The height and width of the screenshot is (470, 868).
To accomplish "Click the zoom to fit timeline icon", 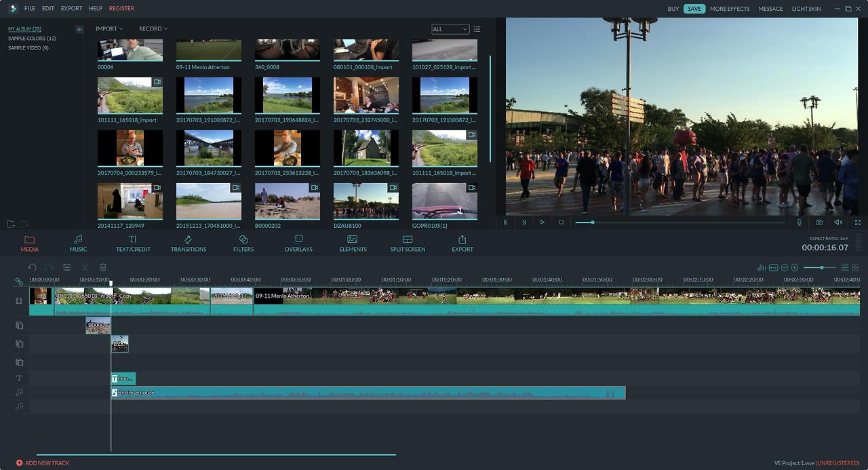I will (773, 268).
